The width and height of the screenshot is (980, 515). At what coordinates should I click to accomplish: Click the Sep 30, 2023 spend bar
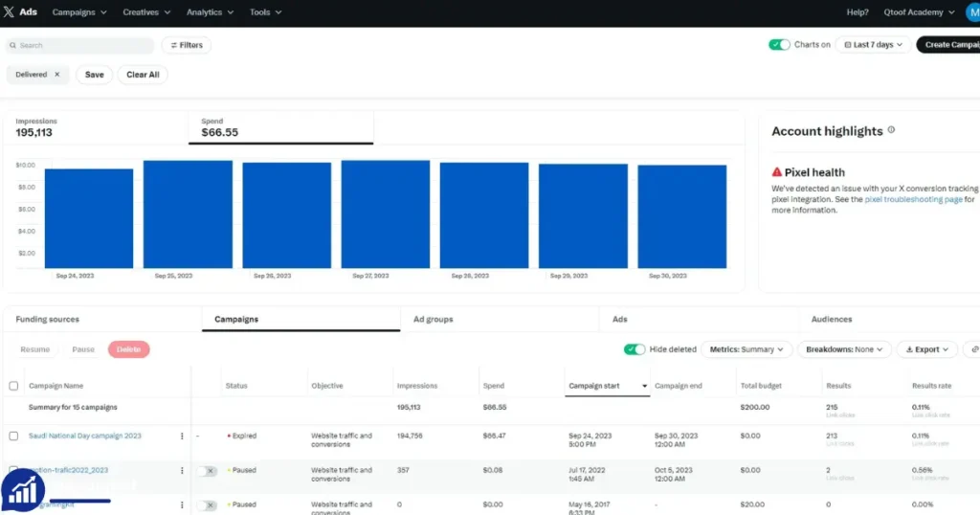click(x=681, y=216)
